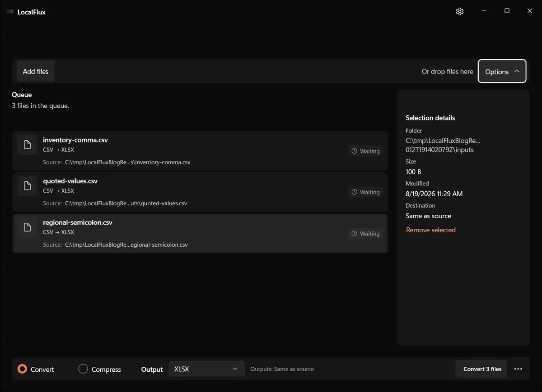Click the file icon for quoted-values.csv
Image resolution: width=542 pixels, height=392 pixels.
tap(27, 186)
